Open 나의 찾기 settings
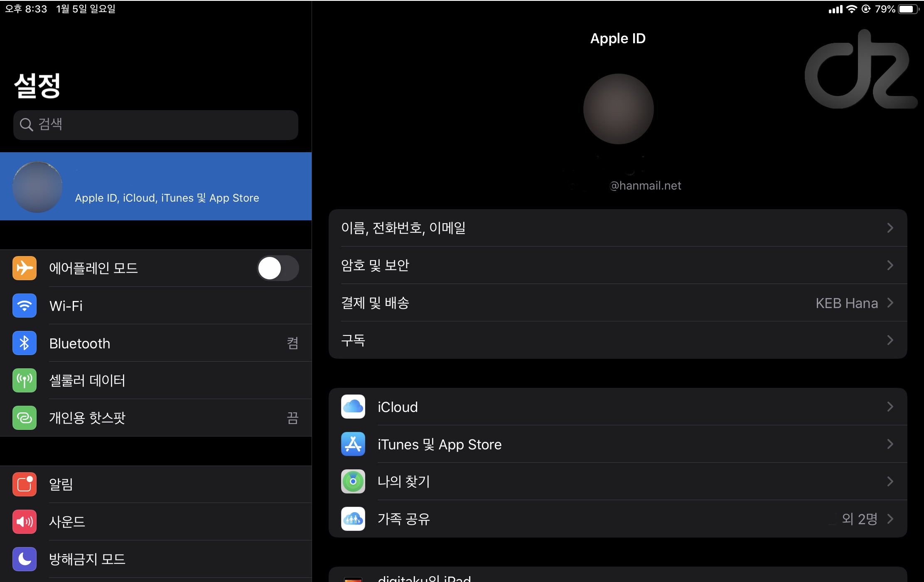The width and height of the screenshot is (924, 582). click(x=618, y=481)
